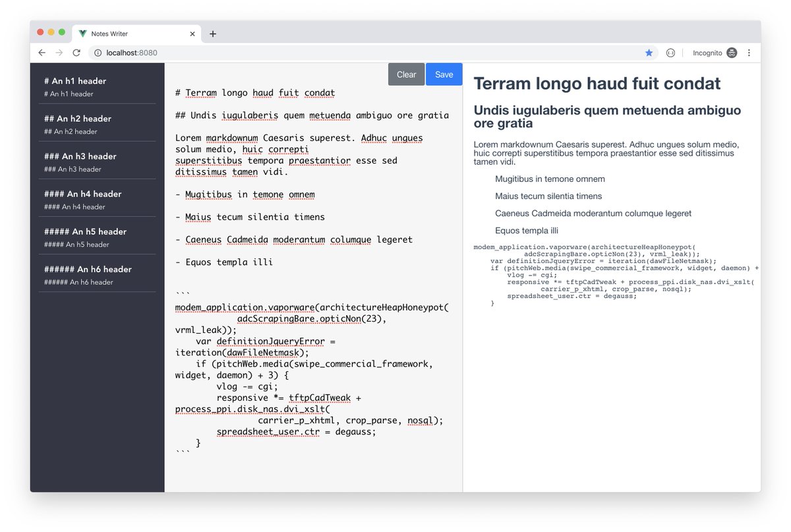Open the '## An h2 header' note
The height and width of the screenshot is (532, 791).
coord(98,124)
